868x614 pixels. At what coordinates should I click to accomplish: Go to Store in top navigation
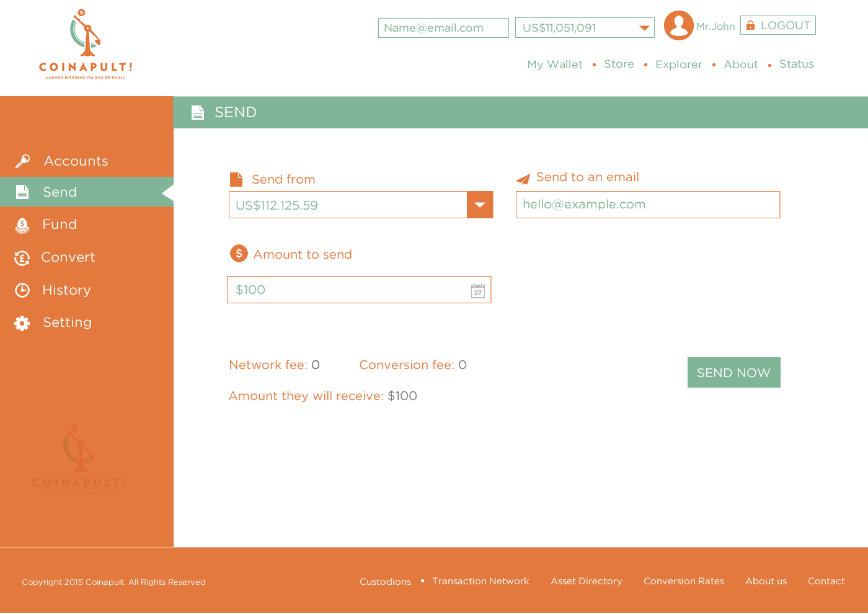[619, 64]
